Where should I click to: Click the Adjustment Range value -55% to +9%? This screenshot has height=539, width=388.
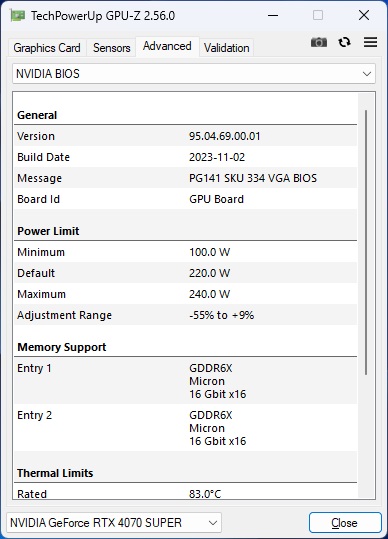coord(221,315)
